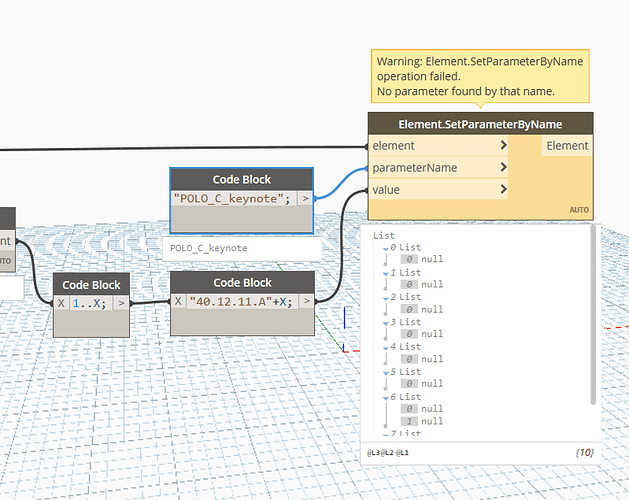Click index 1 null under 6 List
This screenshot has width=629, height=500.
click(432, 421)
